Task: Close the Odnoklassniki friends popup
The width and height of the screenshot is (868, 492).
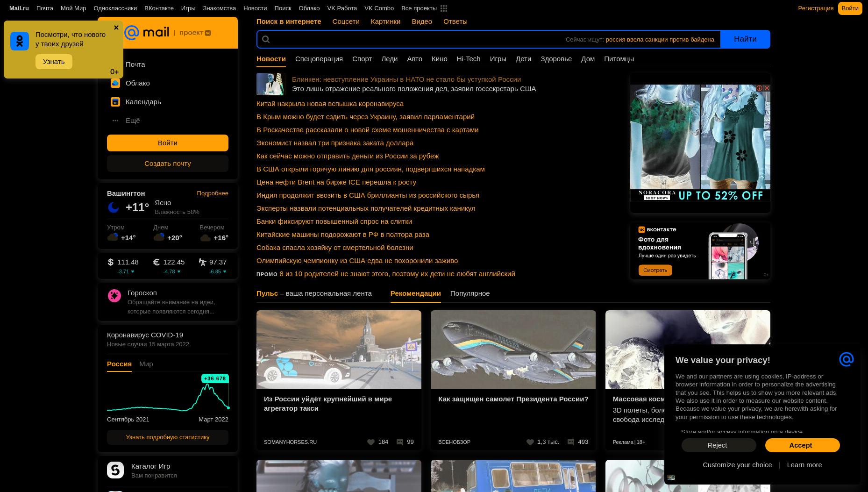Action: click(116, 28)
